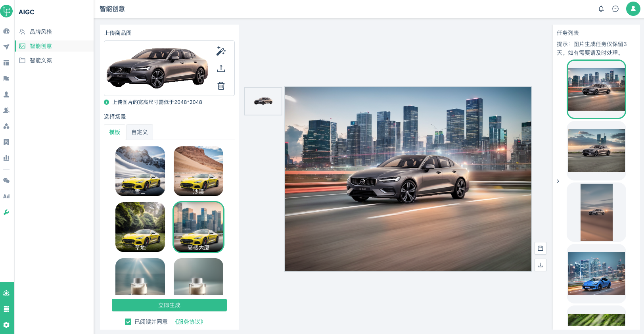Click the Ad icon in the sidebar
This screenshot has width=644, height=334.
click(6, 196)
